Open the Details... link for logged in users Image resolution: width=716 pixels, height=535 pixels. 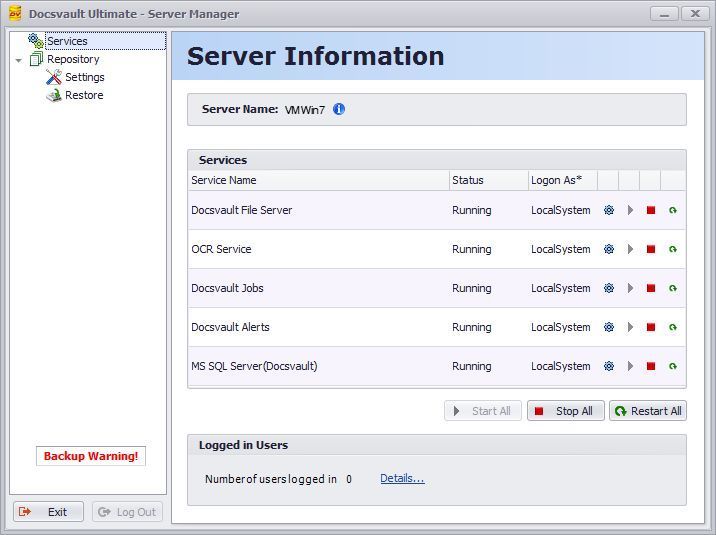coord(402,478)
